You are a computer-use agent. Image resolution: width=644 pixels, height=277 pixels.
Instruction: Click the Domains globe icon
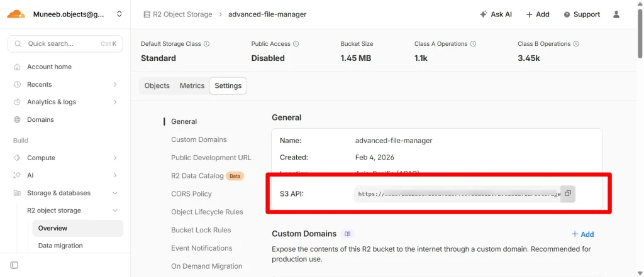tap(17, 120)
